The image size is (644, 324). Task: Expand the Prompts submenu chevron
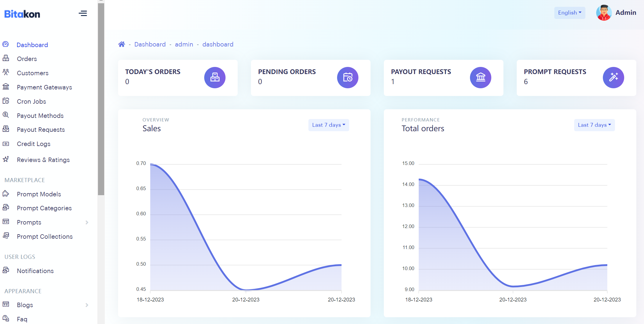(x=87, y=222)
